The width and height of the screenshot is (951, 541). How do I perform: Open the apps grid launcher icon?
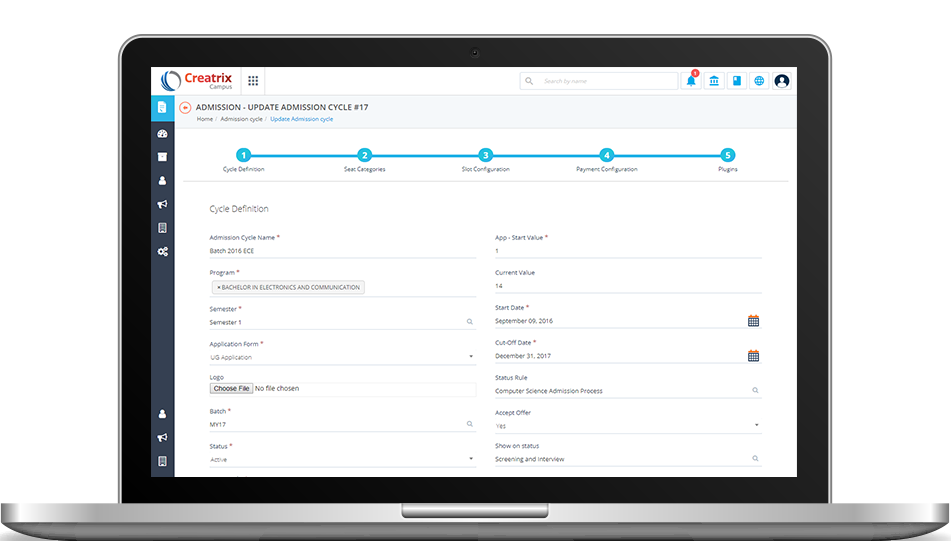(x=253, y=81)
